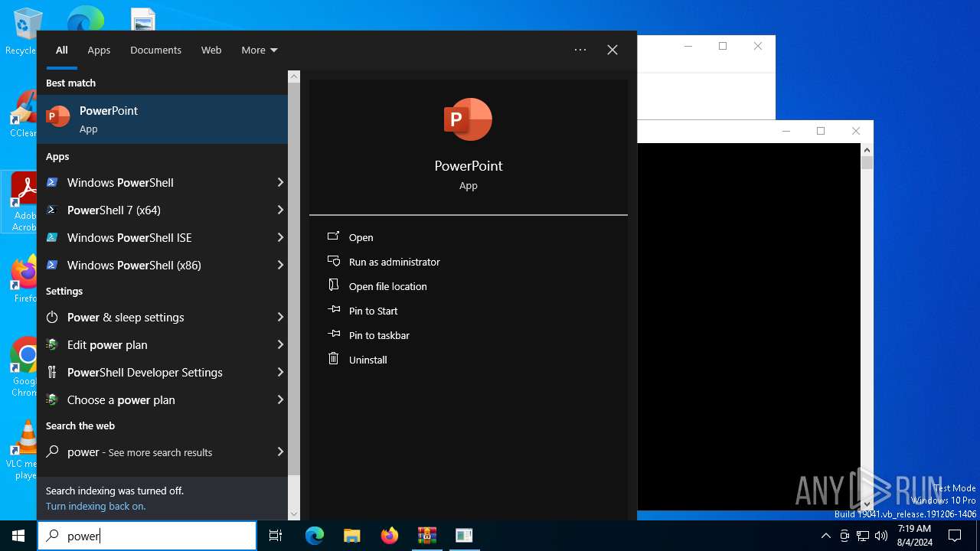The image size is (980, 551).
Task: Switch to the Web search tab
Action: (x=211, y=50)
